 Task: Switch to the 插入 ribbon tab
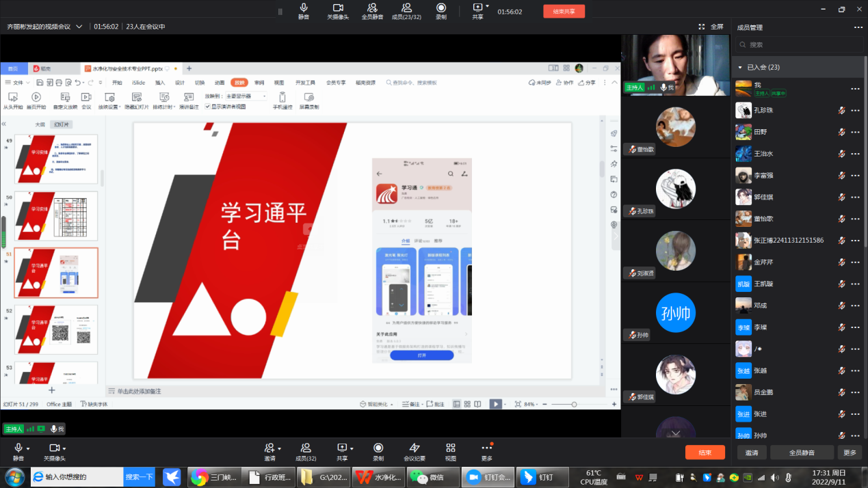point(160,83)
